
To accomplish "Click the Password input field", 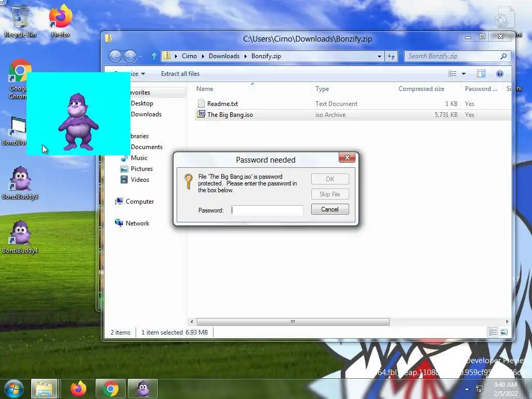I will (x=267, y=210).
